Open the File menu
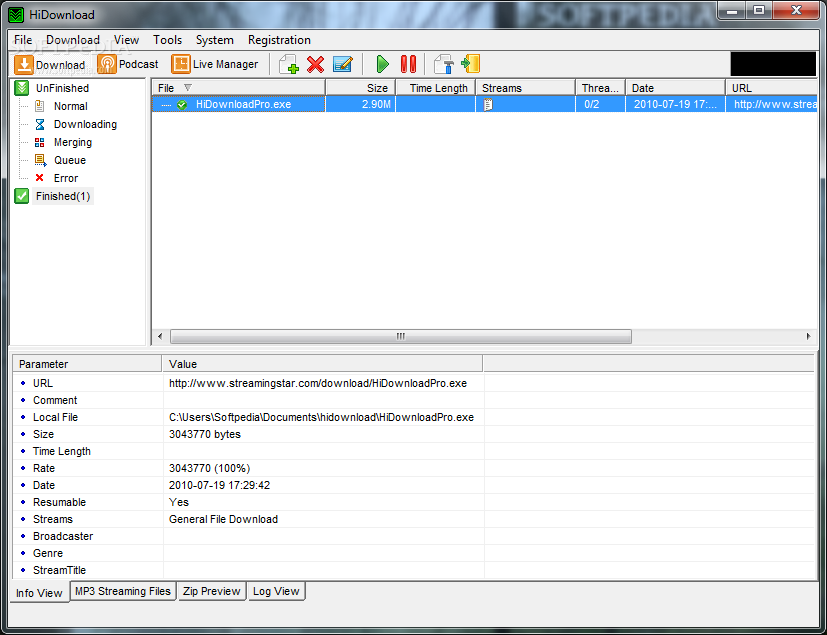 click(x=23, y=40)
